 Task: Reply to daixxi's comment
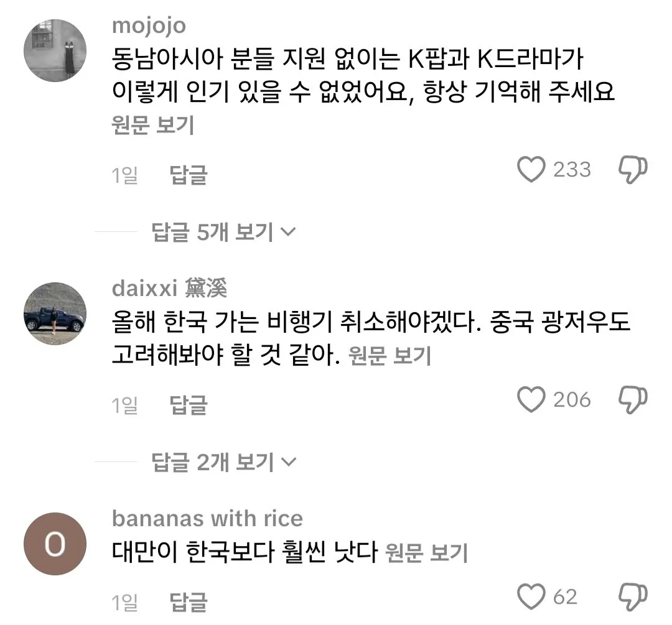(x=188, y=405)
